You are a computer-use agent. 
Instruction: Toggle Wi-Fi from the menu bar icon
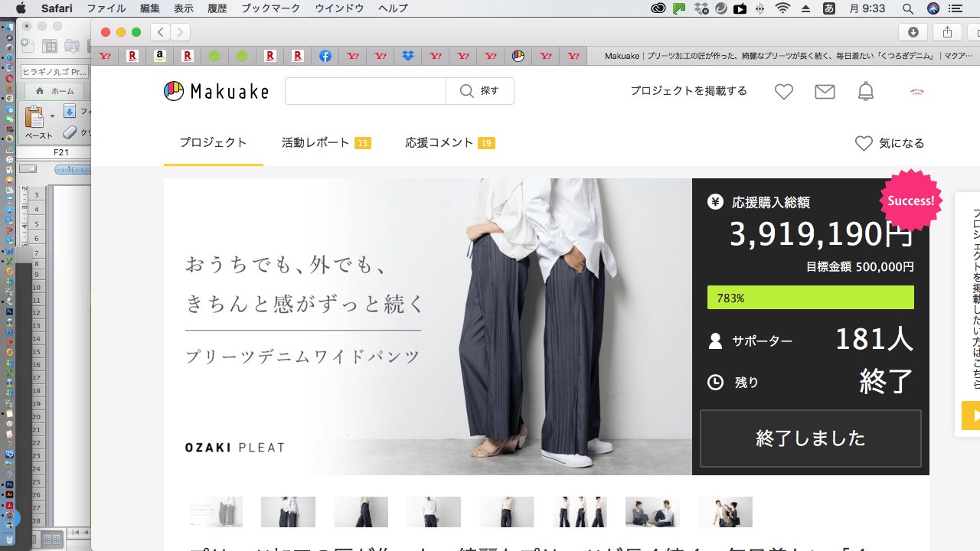(x=782, y=8)
